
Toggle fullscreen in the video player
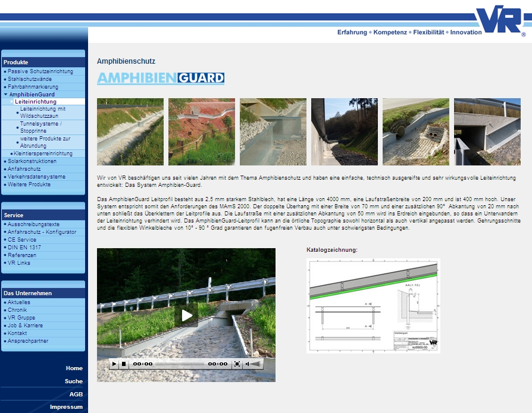click(x=237, y=364)
